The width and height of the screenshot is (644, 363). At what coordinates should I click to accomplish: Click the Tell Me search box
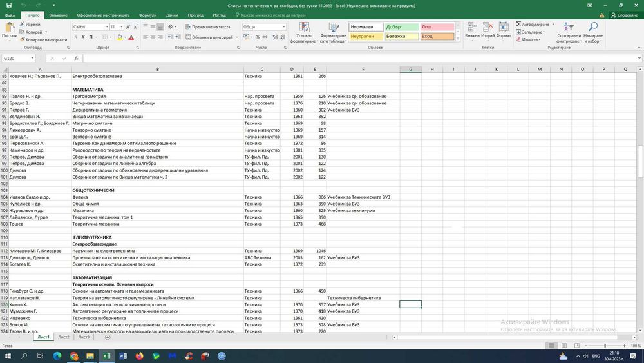point(270,15)
